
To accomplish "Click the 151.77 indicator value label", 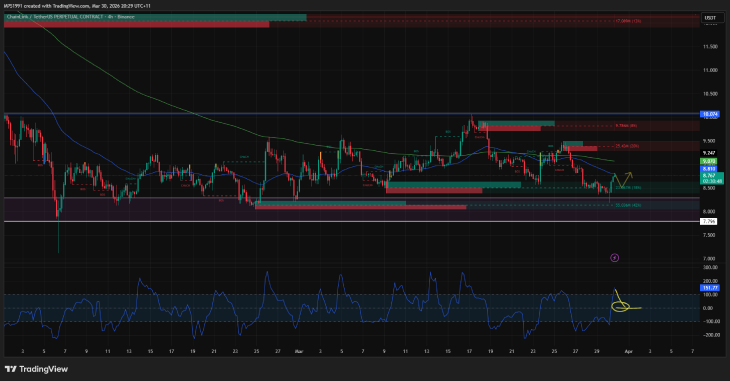I will (710, 288).
